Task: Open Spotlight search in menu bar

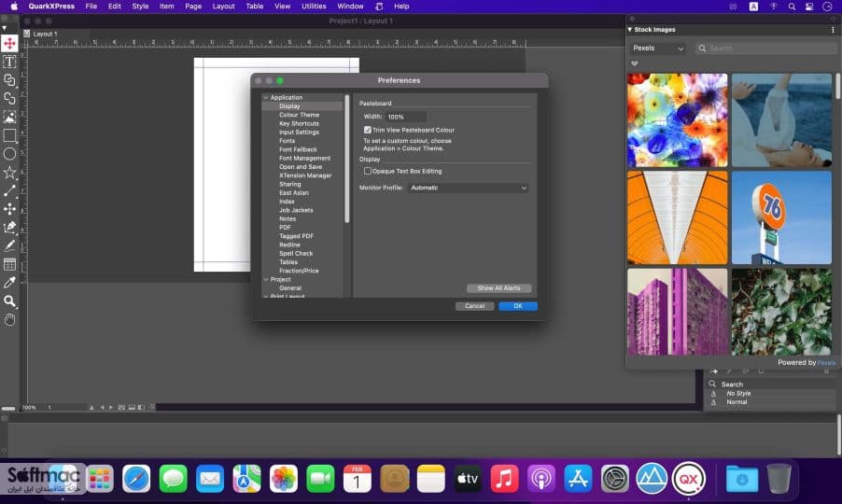Action: point(792,7)
